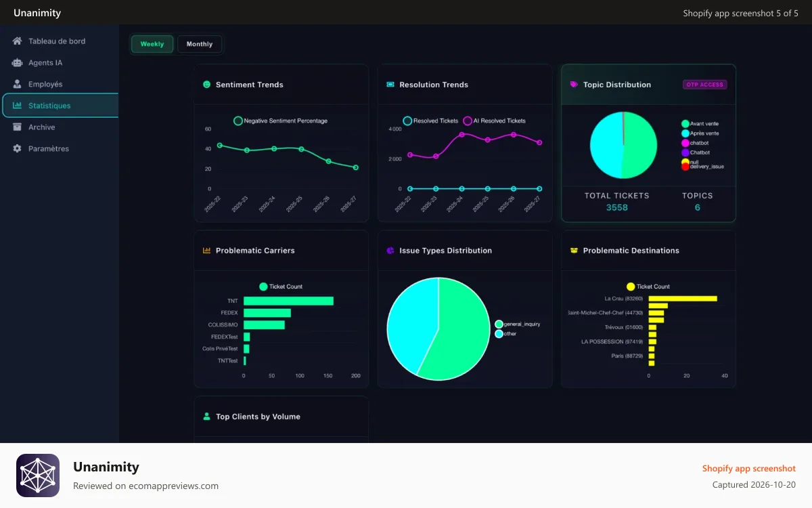Select Statistiques menu item
The image size is (812, 508).
point(60,106)
